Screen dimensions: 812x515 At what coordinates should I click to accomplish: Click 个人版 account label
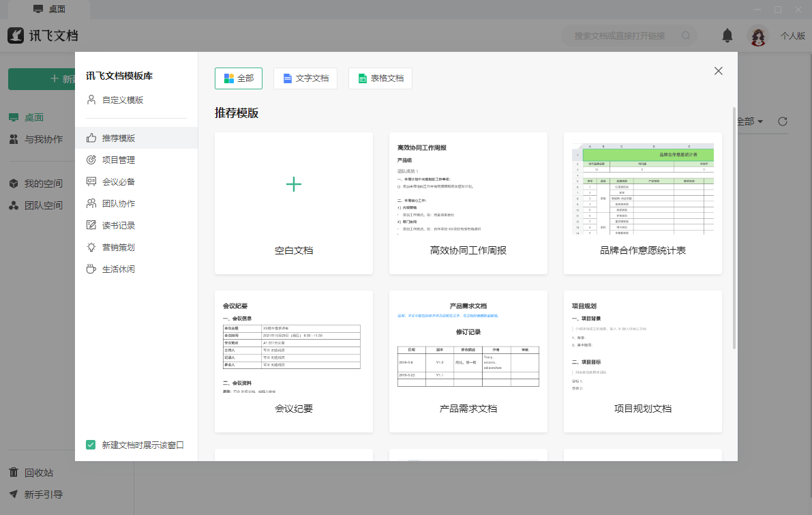click(793, 35)
